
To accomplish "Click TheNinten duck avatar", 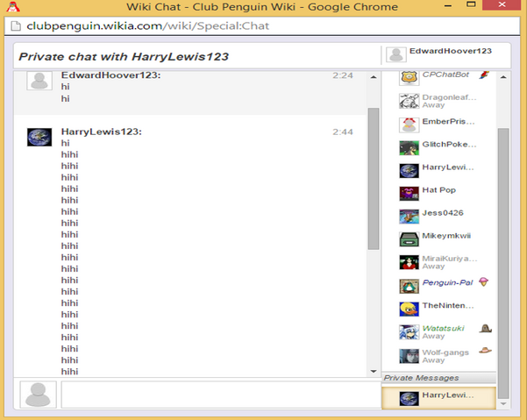I will point(409,310).
